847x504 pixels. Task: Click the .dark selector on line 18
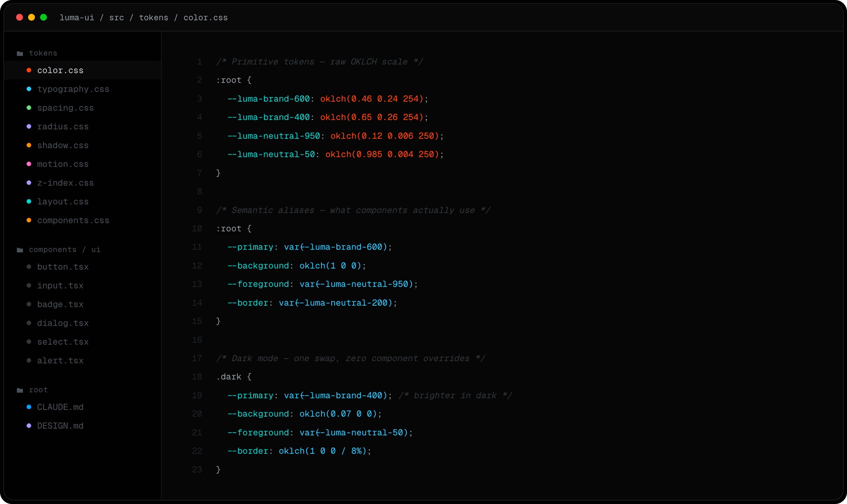click(x=229, y=376)
